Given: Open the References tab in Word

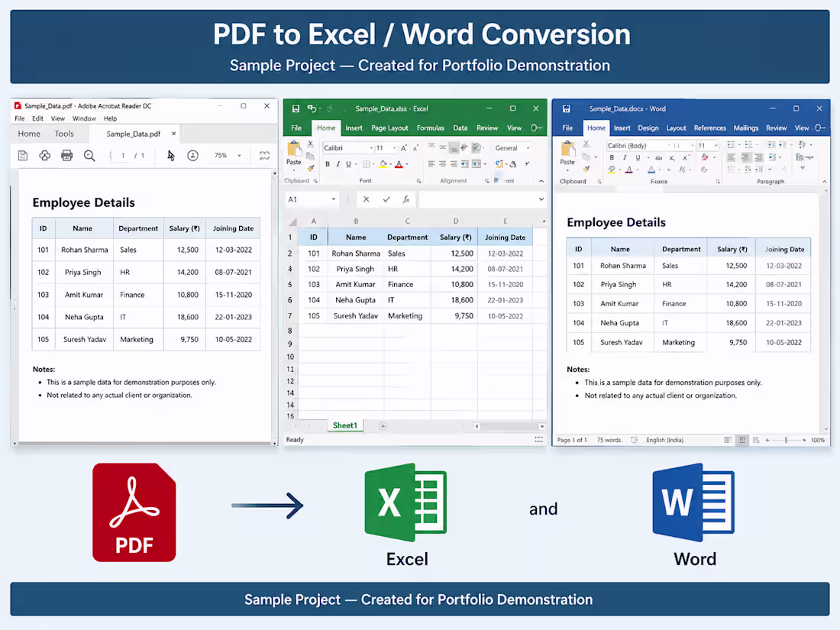Looking at the screenshot, I should click(x=710, y=128).
